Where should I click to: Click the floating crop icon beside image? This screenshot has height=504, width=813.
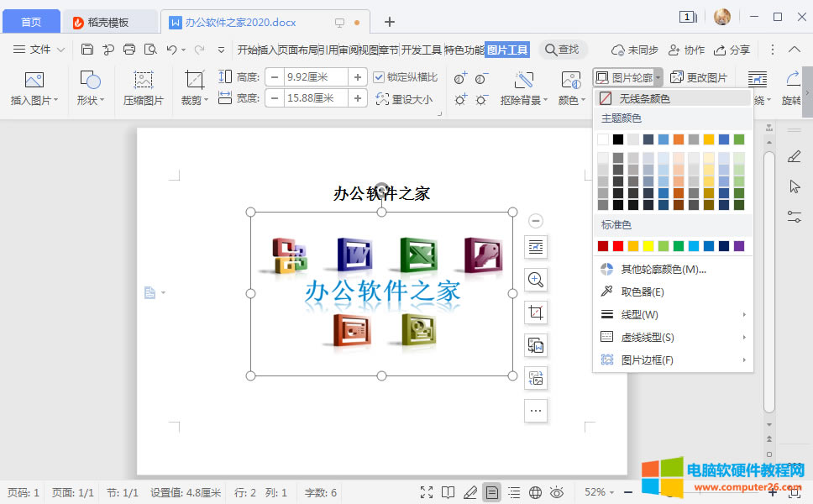coord(536,312)
